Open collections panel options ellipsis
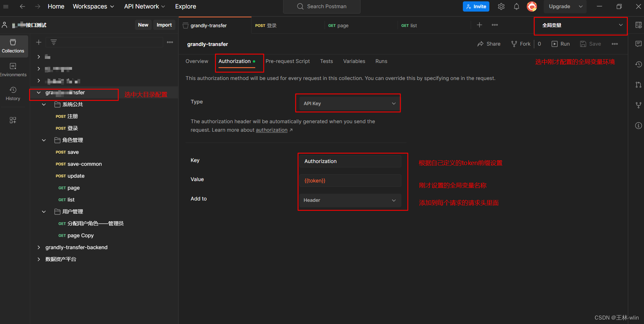Image resolution: width=644 pixels, height=324 pixels. [170, 42]
